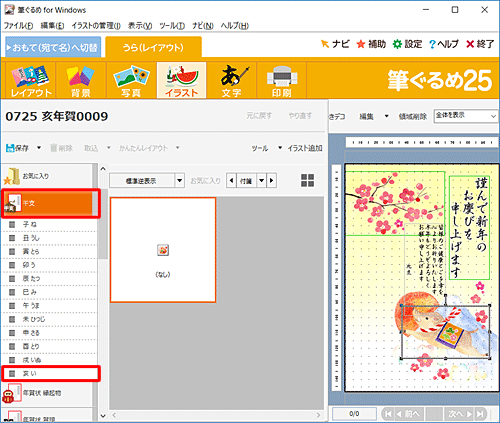Click やり直す redo button
The image size is (500, 423).
coord(300,116)
